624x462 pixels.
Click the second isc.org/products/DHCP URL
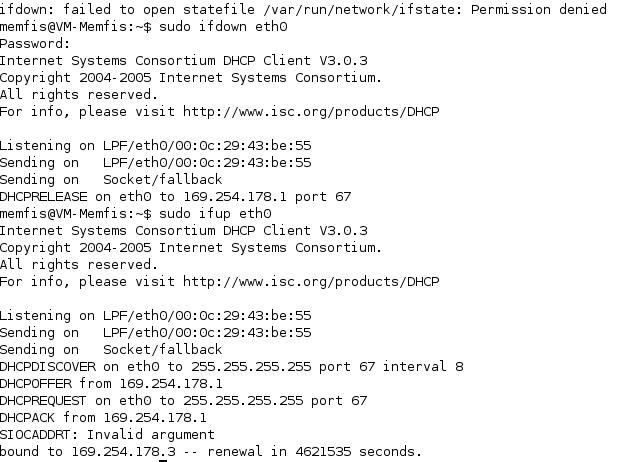[x=311, y=282]
